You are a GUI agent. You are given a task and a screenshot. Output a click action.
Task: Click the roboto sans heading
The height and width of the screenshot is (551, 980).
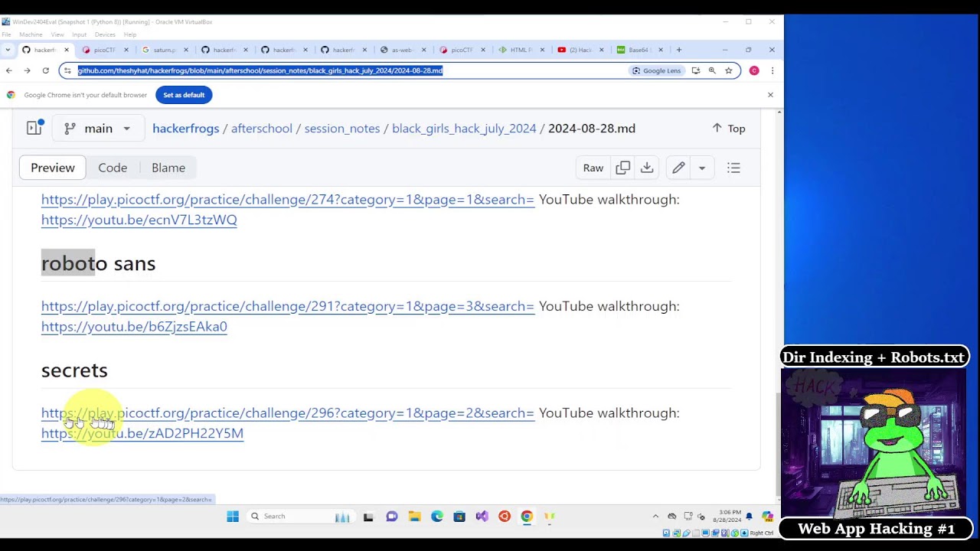98,263
